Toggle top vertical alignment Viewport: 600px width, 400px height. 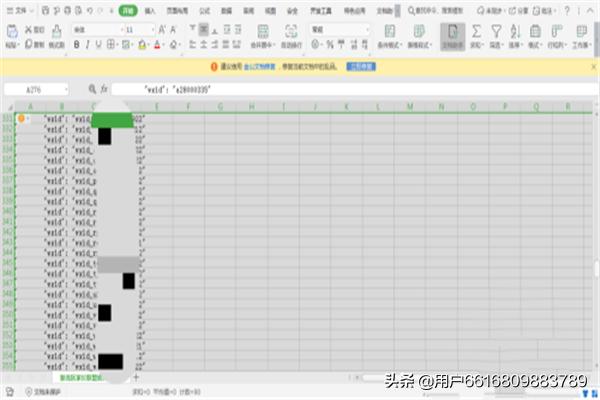pyautogui.click(x=192, y=28)
